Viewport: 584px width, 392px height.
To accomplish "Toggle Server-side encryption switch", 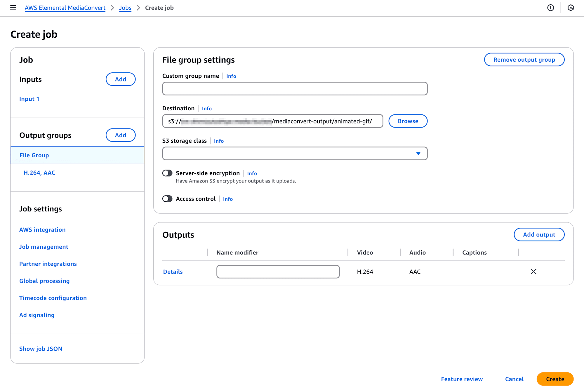I will coord(167,173).
